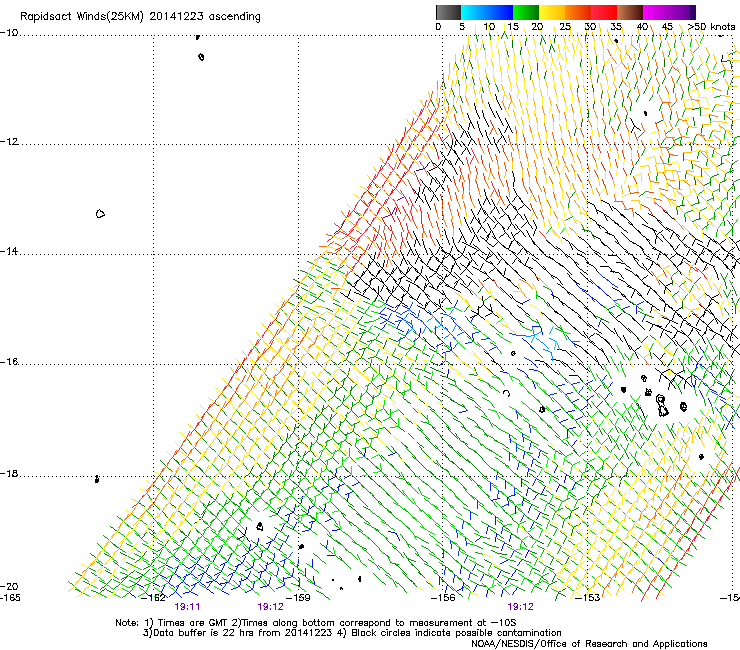
Task: Click the '19:12' time stamp near -156
Action: (521, 607)
